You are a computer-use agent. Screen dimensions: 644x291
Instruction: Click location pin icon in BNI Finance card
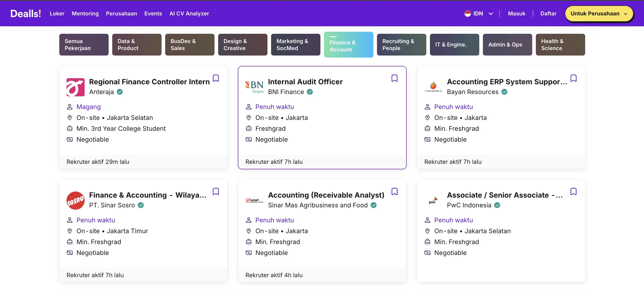(x=248, y=118)
